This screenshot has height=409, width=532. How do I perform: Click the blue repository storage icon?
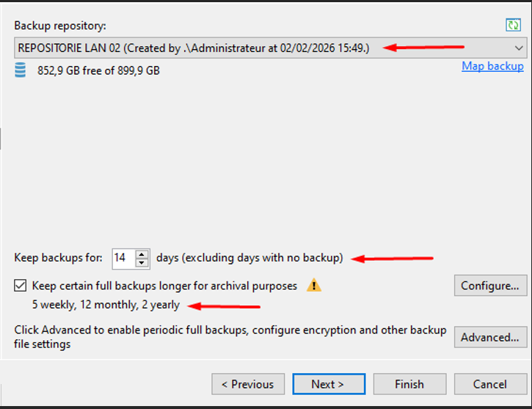21,70
